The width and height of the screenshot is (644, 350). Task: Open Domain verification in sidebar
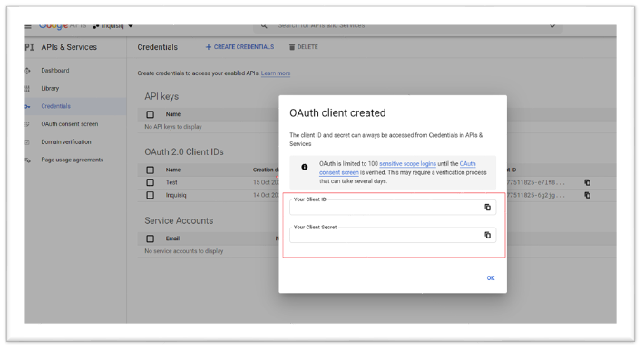(x=66, y=141)
